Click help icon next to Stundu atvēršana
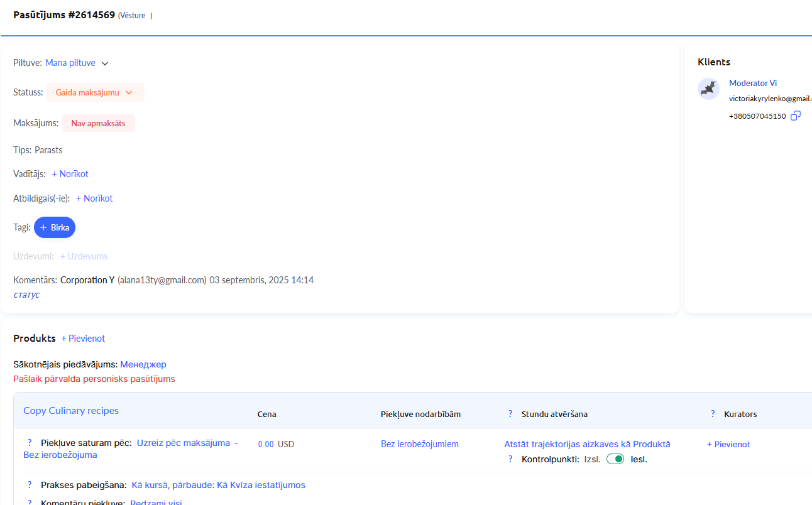 (x=510, y=414)
